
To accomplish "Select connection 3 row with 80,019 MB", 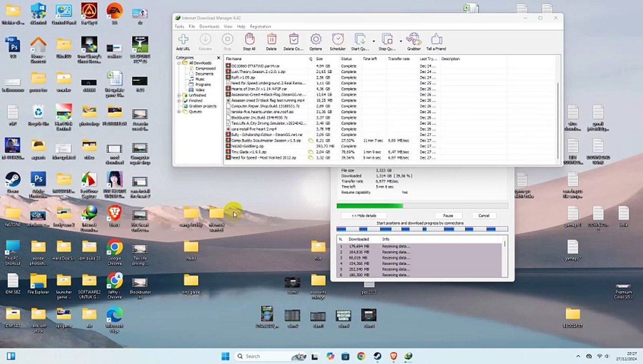I will [x=420, y=258].
